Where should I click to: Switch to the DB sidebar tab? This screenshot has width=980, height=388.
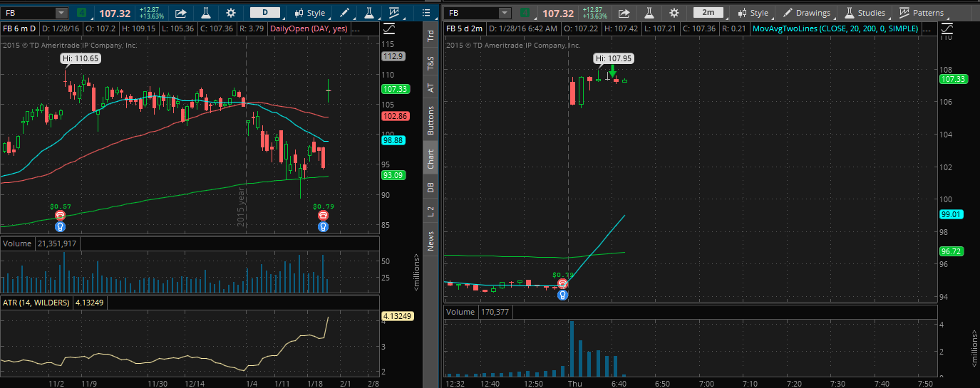click(430, 187)
